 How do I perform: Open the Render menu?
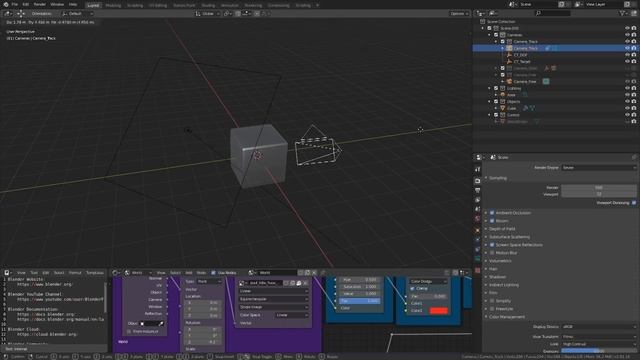(40, 4)
